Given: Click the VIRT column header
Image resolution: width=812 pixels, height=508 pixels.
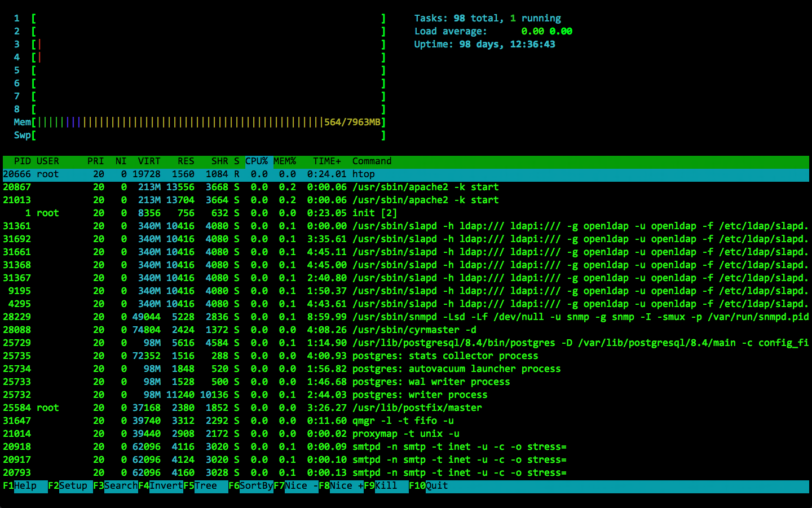Looking at the screenshot, I should coord(148,161).
